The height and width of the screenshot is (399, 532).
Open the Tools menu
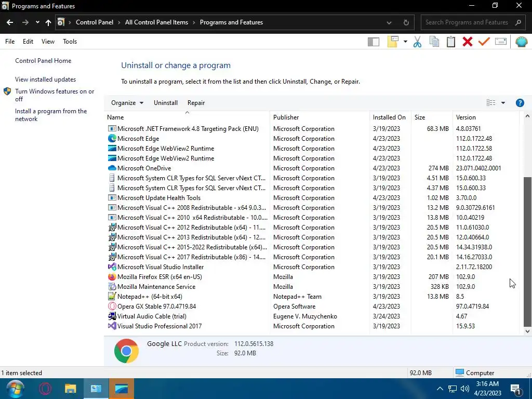70,42
